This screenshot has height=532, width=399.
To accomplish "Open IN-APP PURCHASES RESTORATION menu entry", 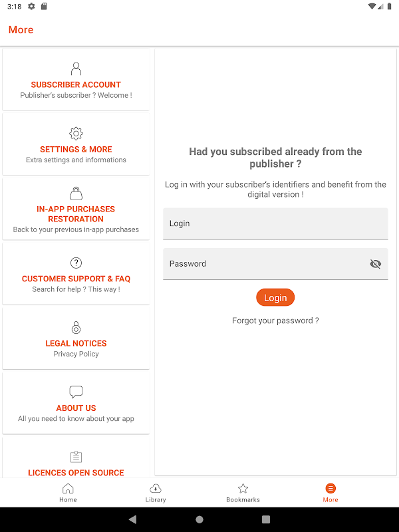I will pyautogui.click(x=76, y=209).
